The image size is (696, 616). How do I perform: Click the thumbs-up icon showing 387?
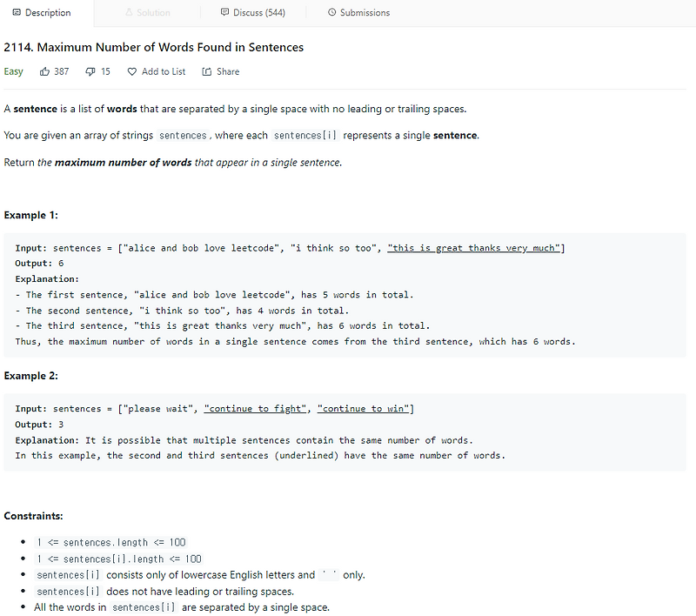click(43, 71)
